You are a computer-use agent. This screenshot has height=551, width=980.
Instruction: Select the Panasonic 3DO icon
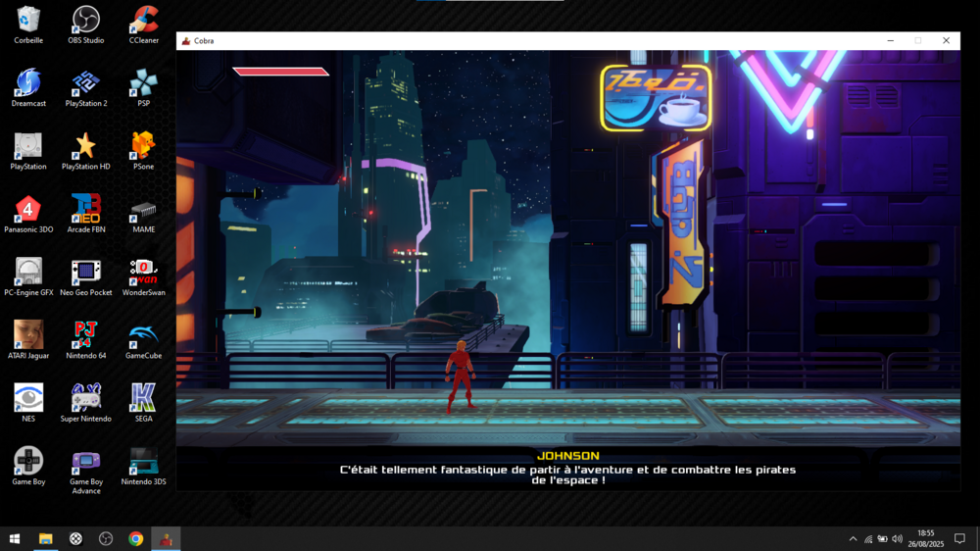click(28, 210)
